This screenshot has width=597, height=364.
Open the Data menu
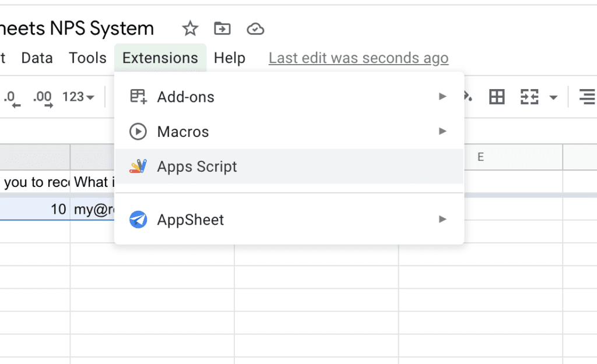pyautogui.click(x=37, y=58)
